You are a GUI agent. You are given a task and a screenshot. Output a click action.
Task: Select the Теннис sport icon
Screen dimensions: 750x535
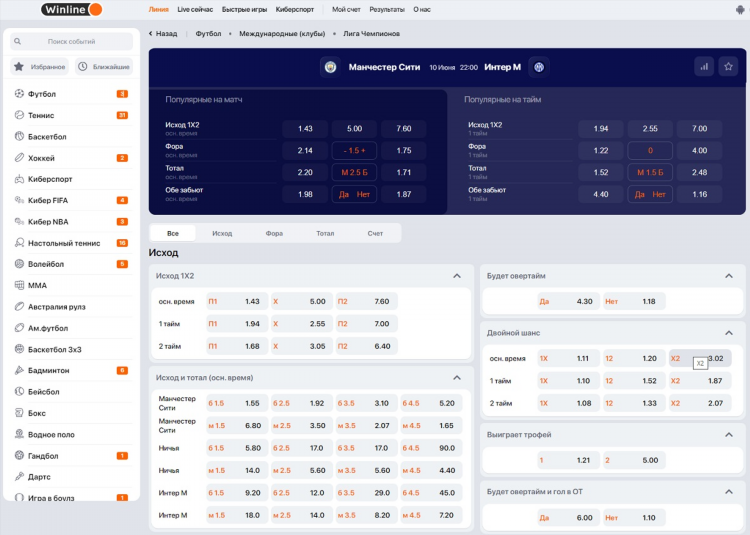(x=19, y=115)
